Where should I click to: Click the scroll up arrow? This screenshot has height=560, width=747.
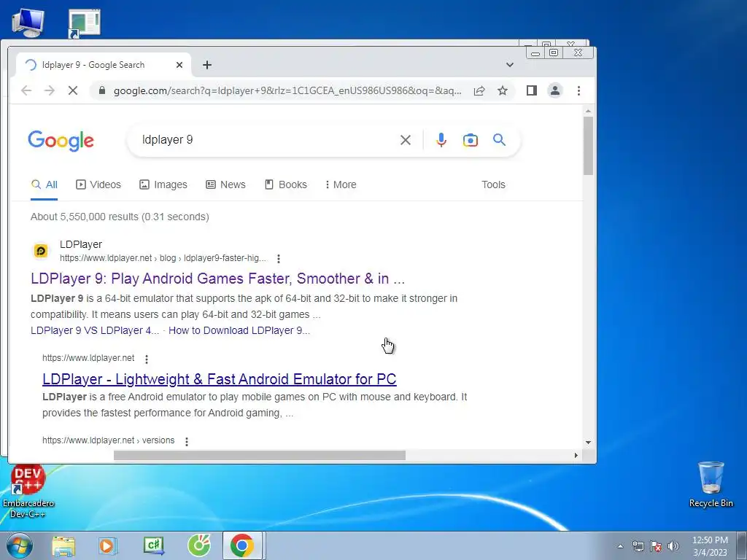(589, 111)
